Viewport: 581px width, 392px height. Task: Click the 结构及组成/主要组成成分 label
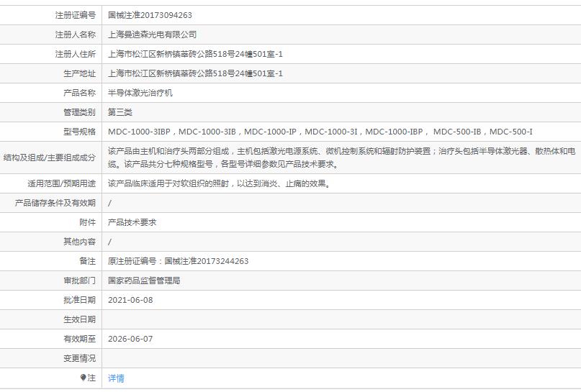(49, 158)
